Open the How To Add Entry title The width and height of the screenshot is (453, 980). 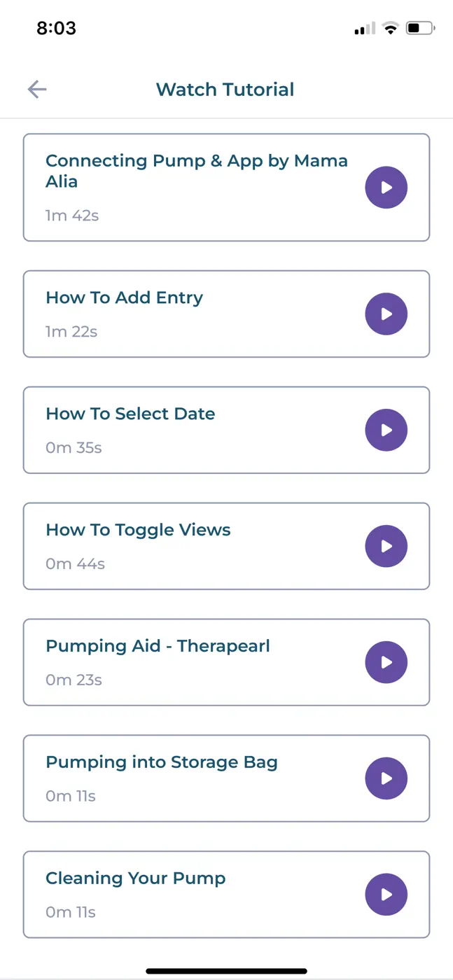click(x=125, y=297)
